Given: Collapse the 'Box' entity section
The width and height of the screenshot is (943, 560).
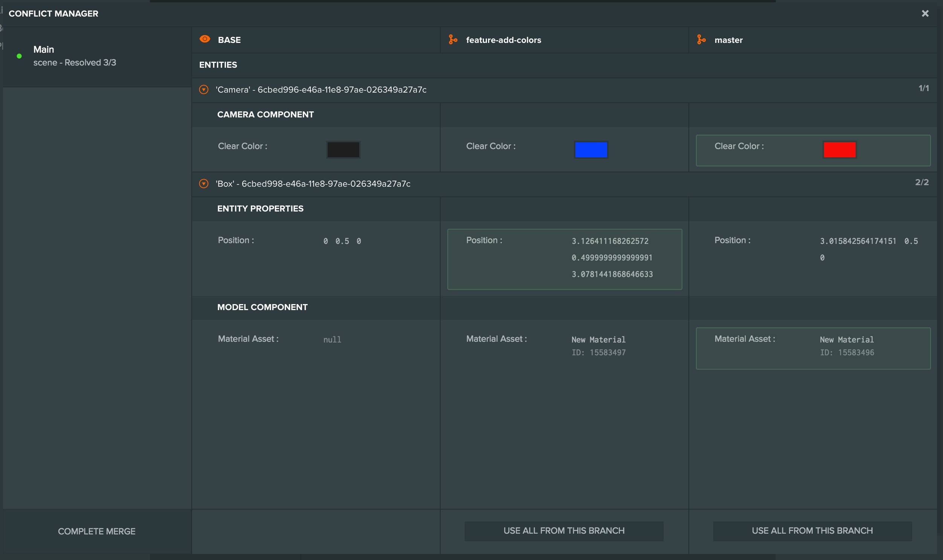Looking at the screenshot, I should pyautogui.click(x=204, y=183).
